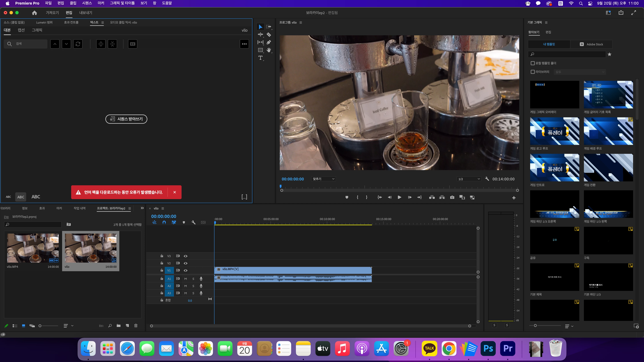Expand hidden project panel tabs with the chevron

click(x=142, y=208)
